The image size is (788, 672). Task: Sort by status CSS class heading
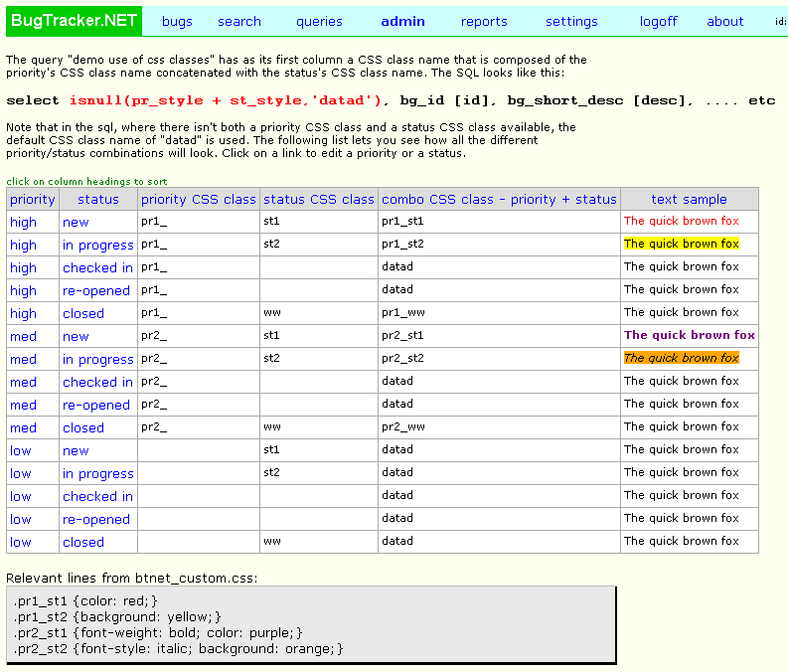coord(319,200)
